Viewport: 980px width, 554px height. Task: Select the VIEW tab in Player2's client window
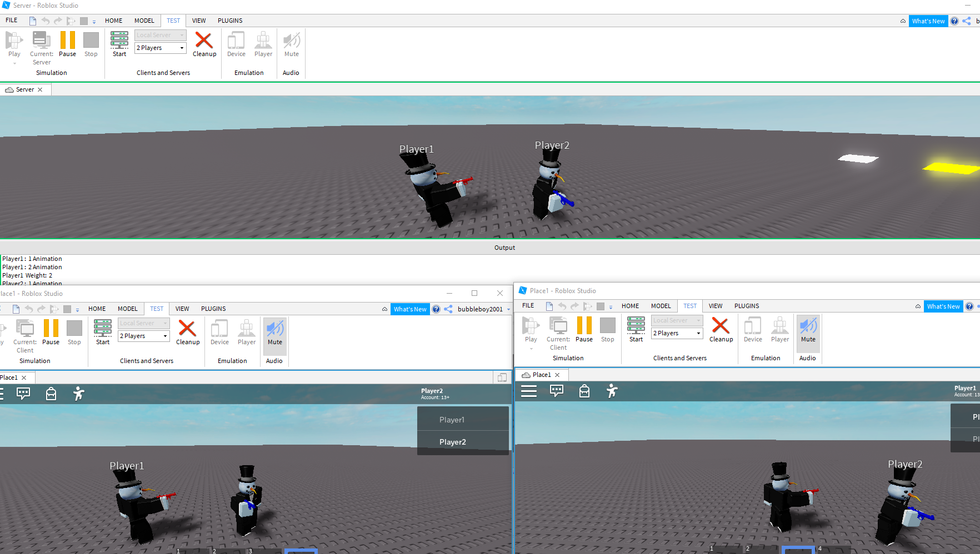pos(182,309)
